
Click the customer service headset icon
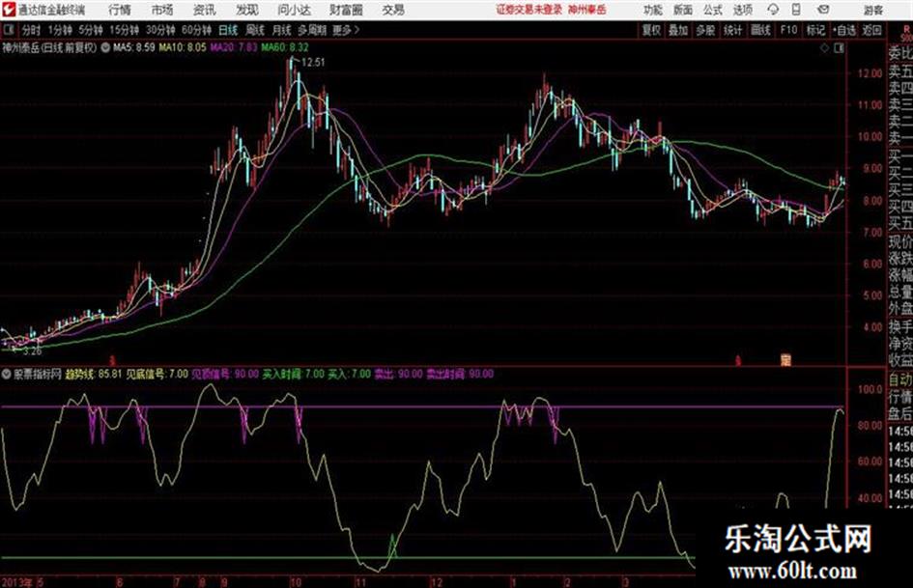pyautogui.click(x=773, y=10)
